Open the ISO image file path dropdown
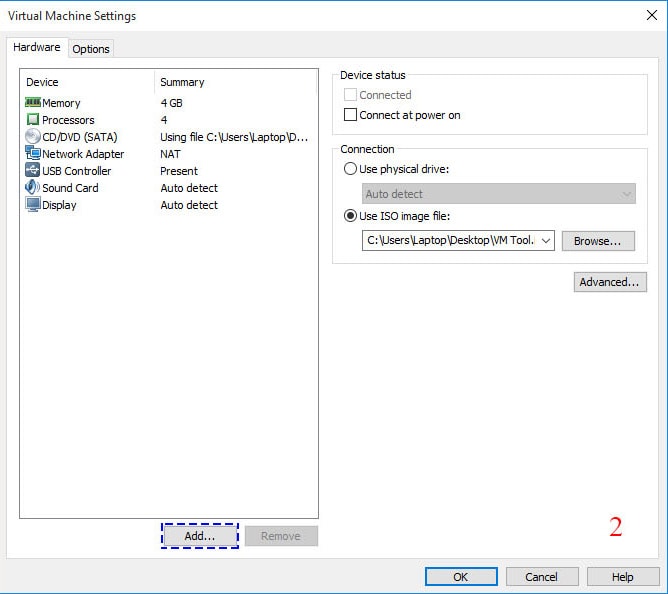This screenshot has height=594, width=668. (x=545, y=241)
